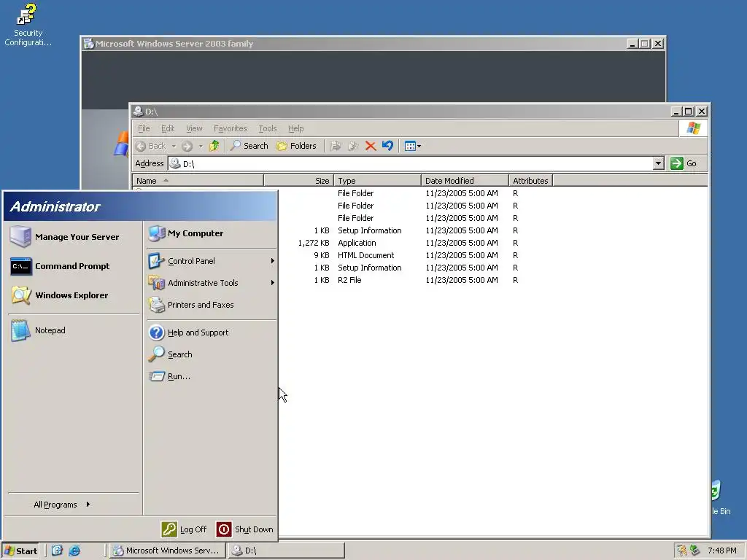Go up one folder level
This screenshot has height=560, width=747.
[x=214, y=146]
